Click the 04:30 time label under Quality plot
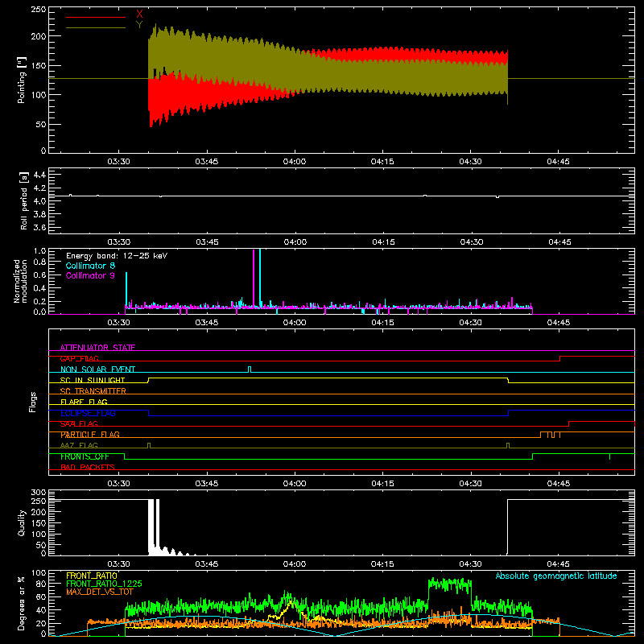This screenshot has width=644, height=644. [x=470, y=564]
